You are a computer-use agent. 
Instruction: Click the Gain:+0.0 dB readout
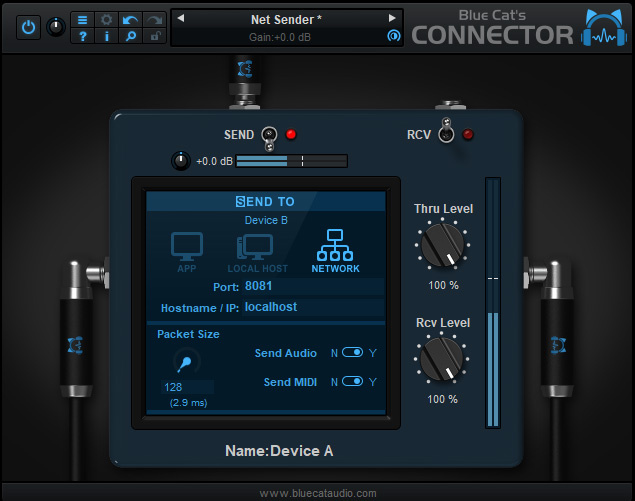[280, 37]
